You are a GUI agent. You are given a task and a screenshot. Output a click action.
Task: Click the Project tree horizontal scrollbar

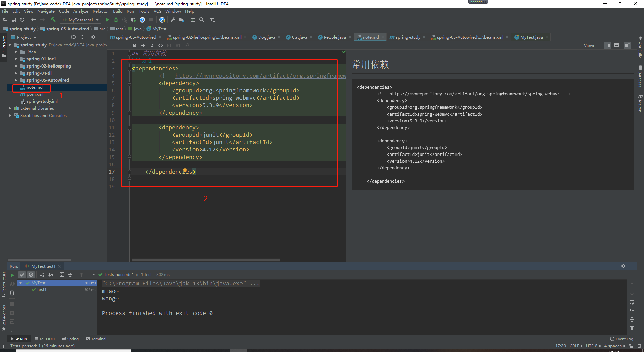(39, 260)
